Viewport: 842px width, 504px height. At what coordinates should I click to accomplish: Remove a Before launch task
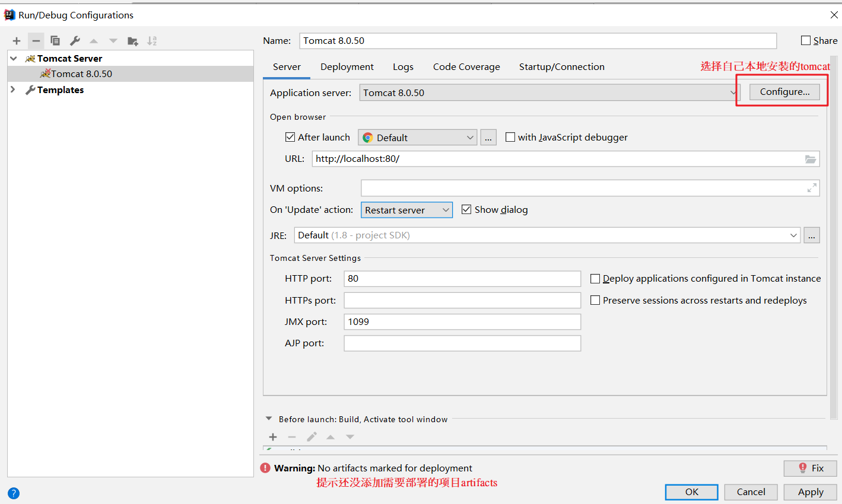[x=292, y=437]
